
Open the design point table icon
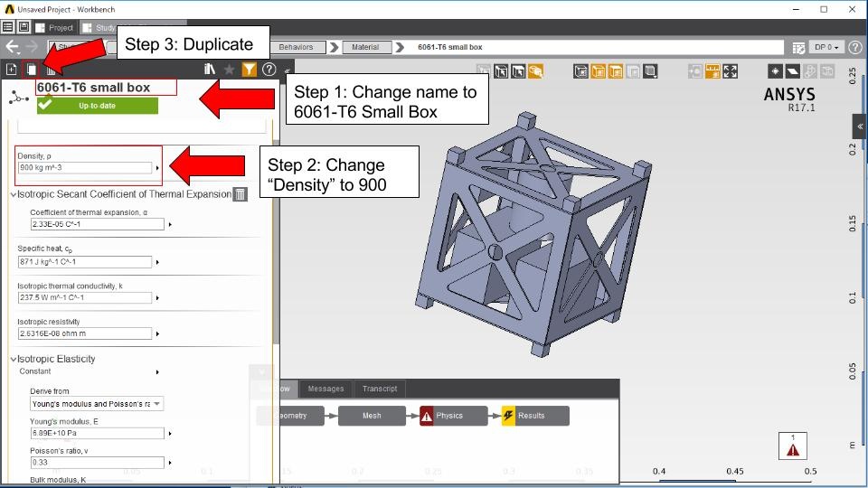tap(798, 48)
